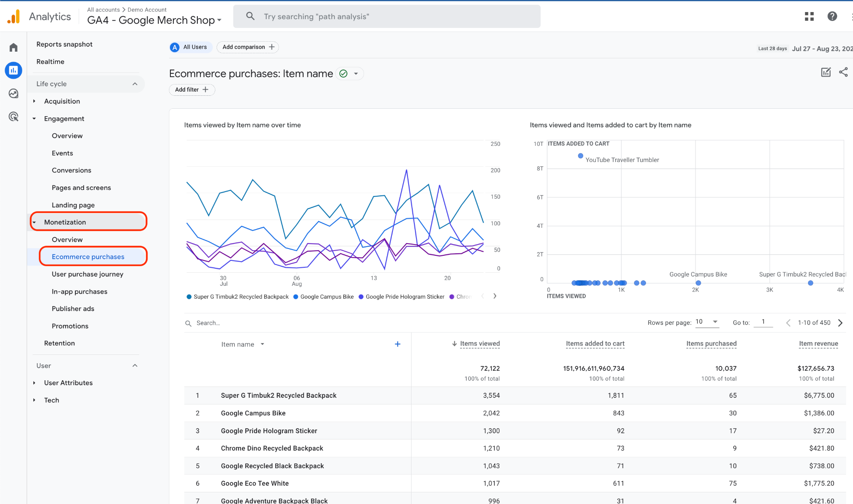The height and width of the screenshot is (504, 853).
Task: Open the Explore icon in left rail
Action: (x=13, y=93)
